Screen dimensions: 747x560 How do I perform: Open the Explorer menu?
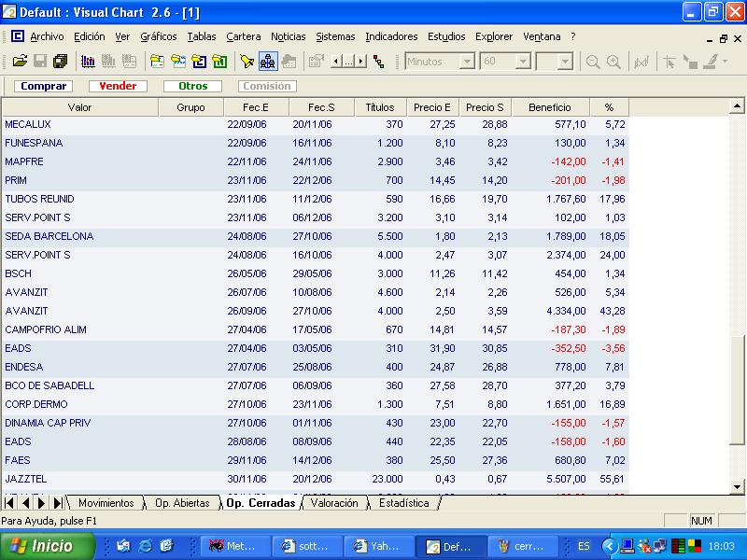tap(494, 36)
